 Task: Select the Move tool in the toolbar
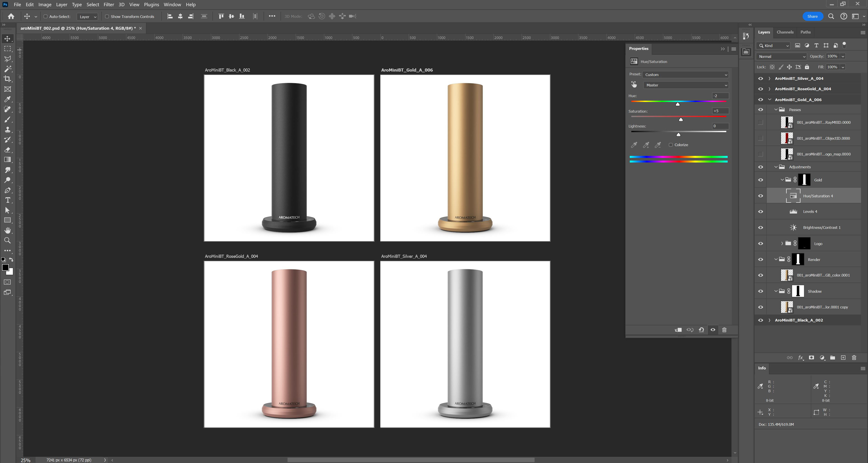click(7, 38)
